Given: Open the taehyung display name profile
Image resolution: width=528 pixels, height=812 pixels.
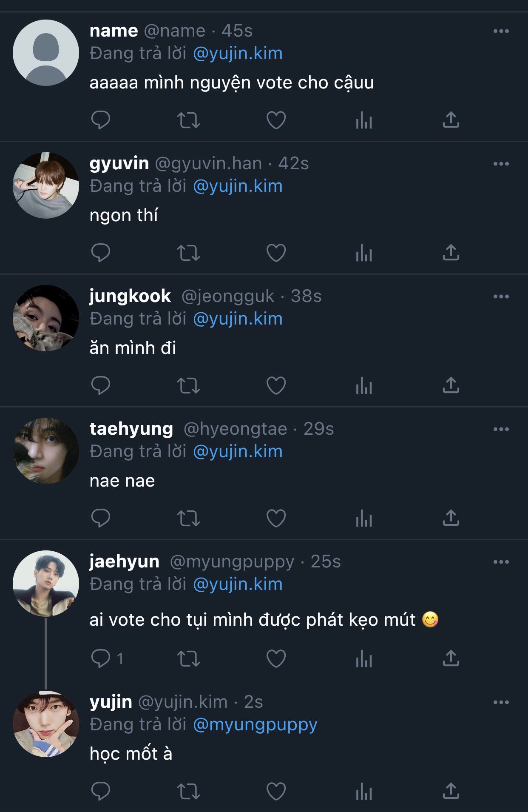Looking at the screenshot, I should pyautogui.click(x=131, y=429).
